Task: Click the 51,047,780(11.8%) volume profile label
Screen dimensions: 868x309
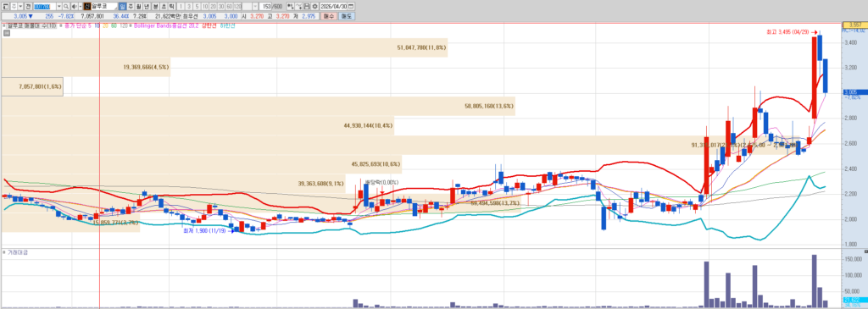Action: [421, 48]
